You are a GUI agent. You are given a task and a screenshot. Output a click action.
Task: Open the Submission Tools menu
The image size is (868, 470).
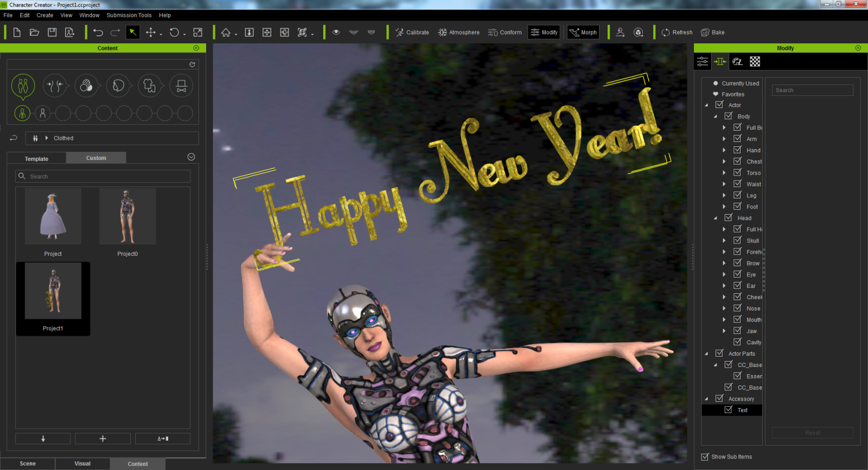129,15
